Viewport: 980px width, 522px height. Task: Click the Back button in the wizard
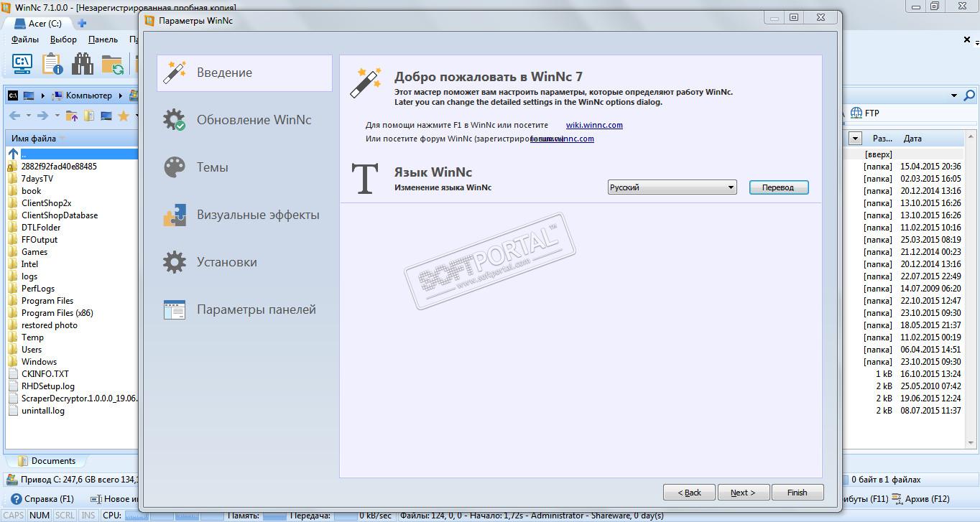[690, 493]
